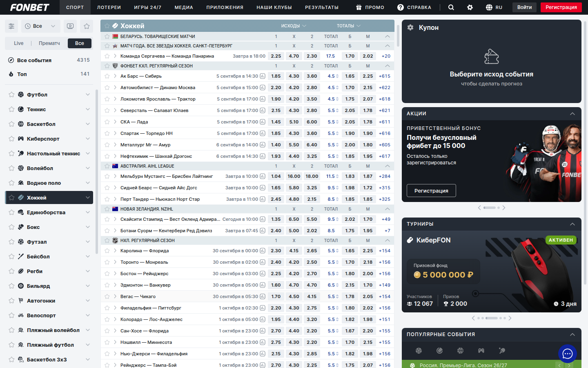
Task: Bet 1.85 home win Ак Барс — Сибирь
Action: 276,76
